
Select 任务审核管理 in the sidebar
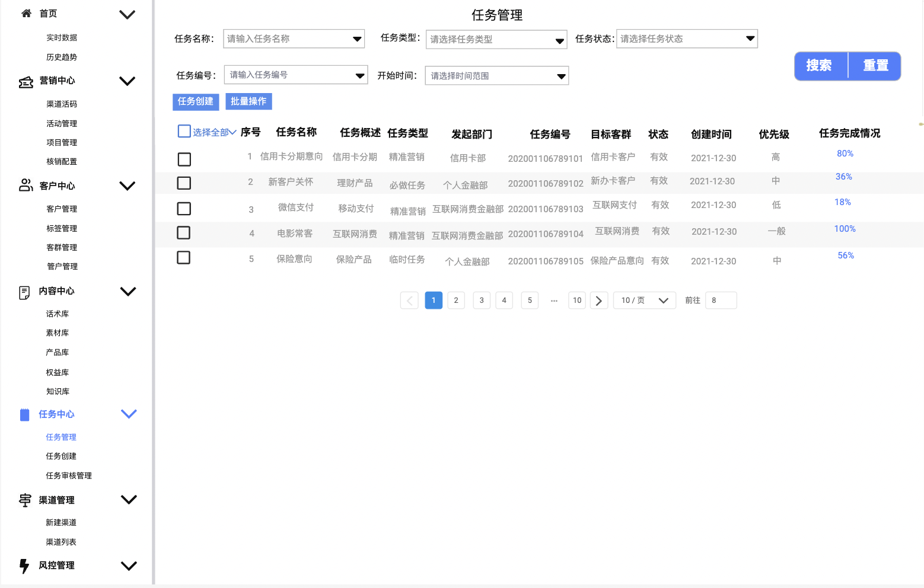coord(68,475)
